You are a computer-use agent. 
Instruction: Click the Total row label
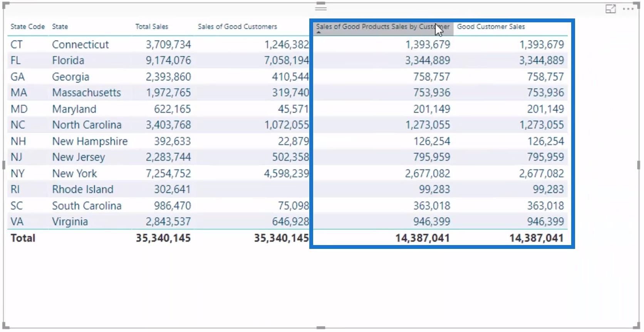tap(23, 238)
